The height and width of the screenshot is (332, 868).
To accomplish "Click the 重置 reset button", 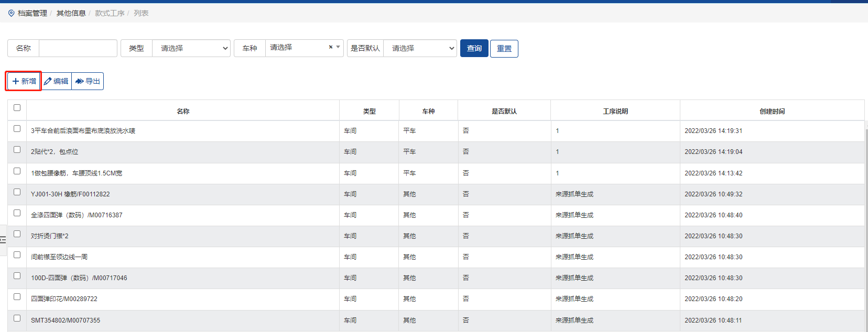I will click(x=504, y=49).
